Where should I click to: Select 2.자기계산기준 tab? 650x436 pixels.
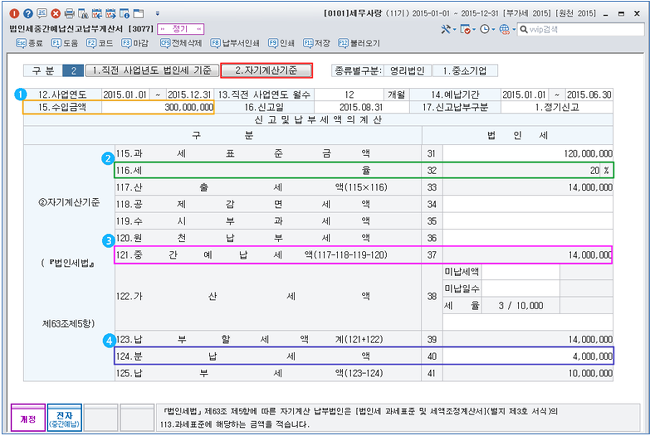(266, 70)
